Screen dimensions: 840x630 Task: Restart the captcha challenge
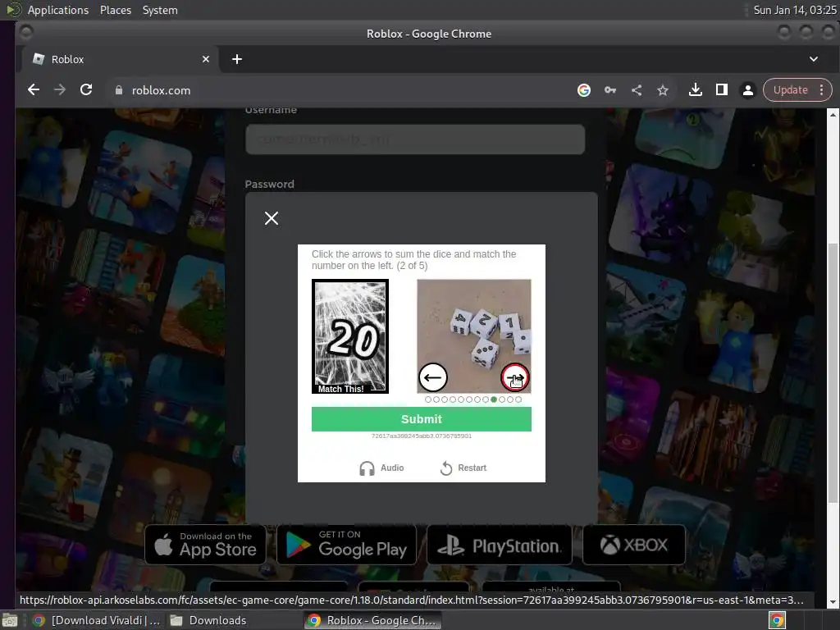pos(463,468)
